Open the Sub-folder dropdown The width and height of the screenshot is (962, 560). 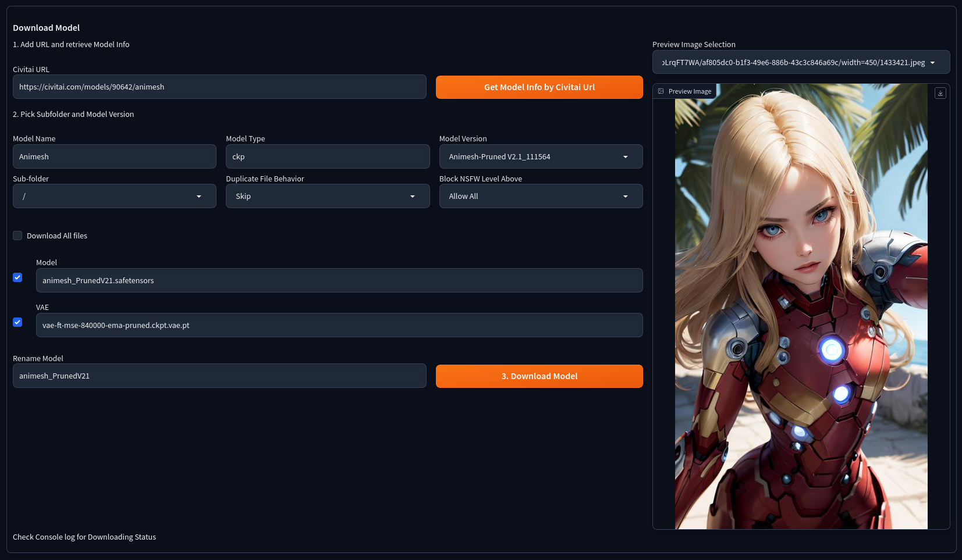pyautogui.click(x=115, y=196)
